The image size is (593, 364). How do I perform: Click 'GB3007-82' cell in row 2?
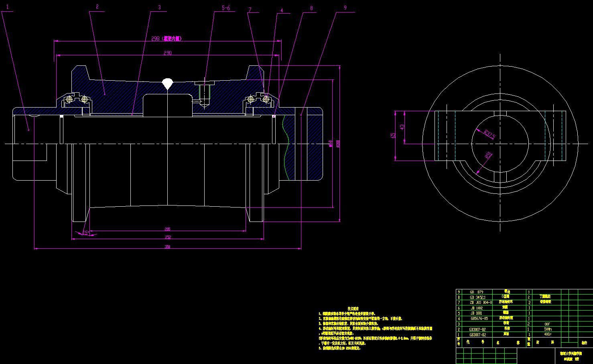click(x=477, y=329)
